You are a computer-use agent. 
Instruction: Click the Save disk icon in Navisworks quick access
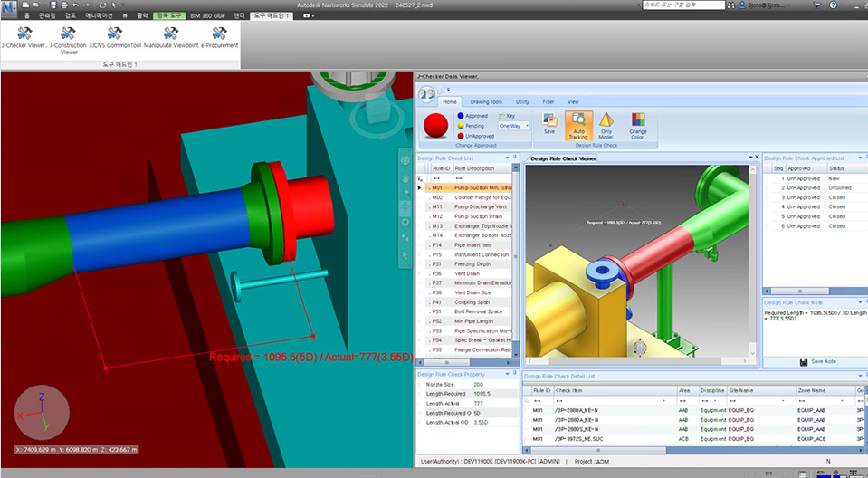point(53,5)
